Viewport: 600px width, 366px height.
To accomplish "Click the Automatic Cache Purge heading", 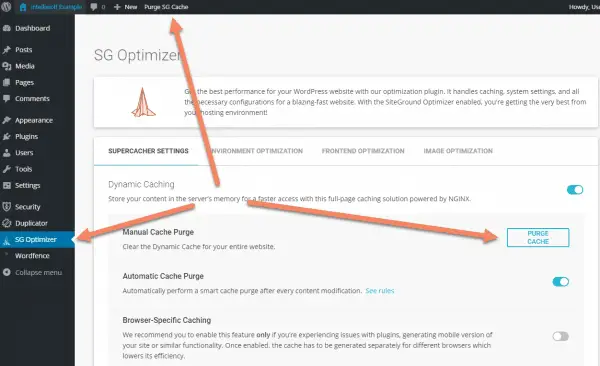I will point(163,276).
